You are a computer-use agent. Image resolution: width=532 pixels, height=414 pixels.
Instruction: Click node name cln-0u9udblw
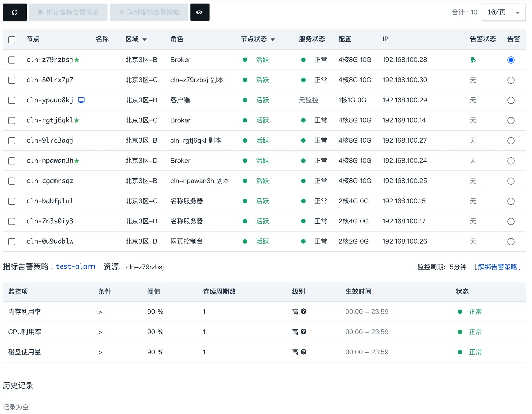(50, 241)
